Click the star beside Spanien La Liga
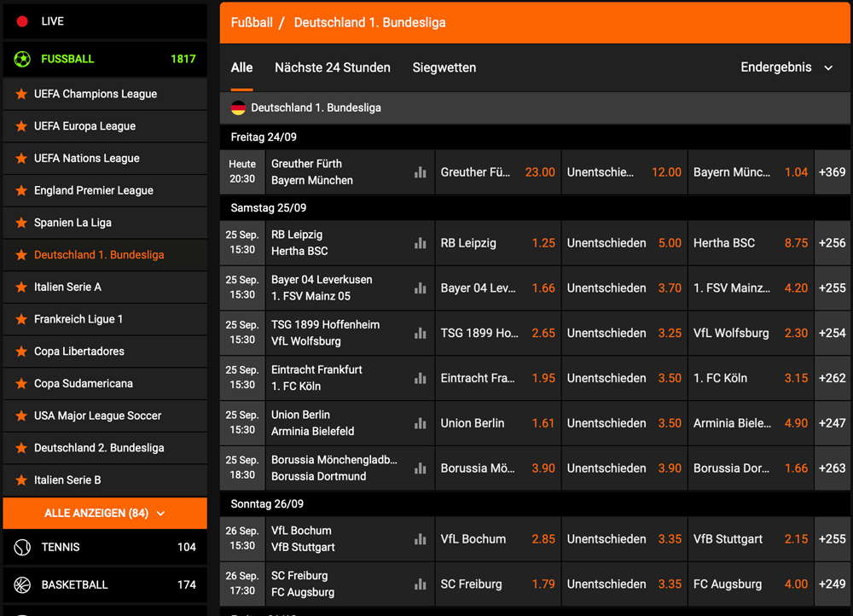 point(21,223)
